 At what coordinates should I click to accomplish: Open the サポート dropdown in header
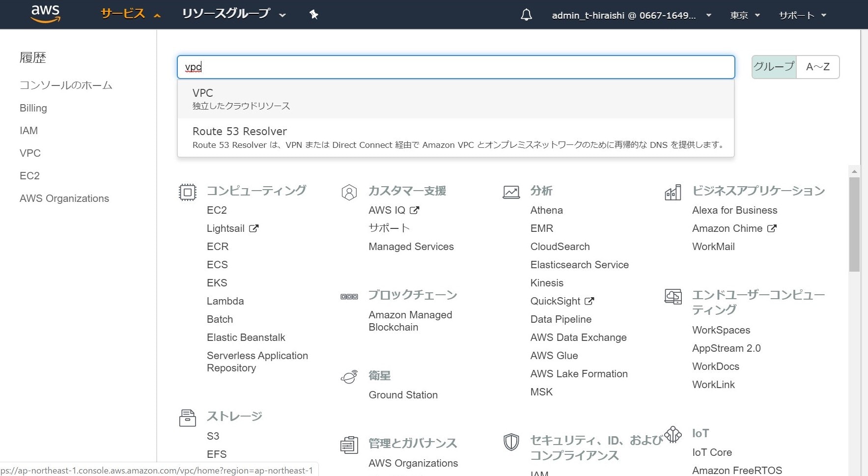[x=803, y=15]
